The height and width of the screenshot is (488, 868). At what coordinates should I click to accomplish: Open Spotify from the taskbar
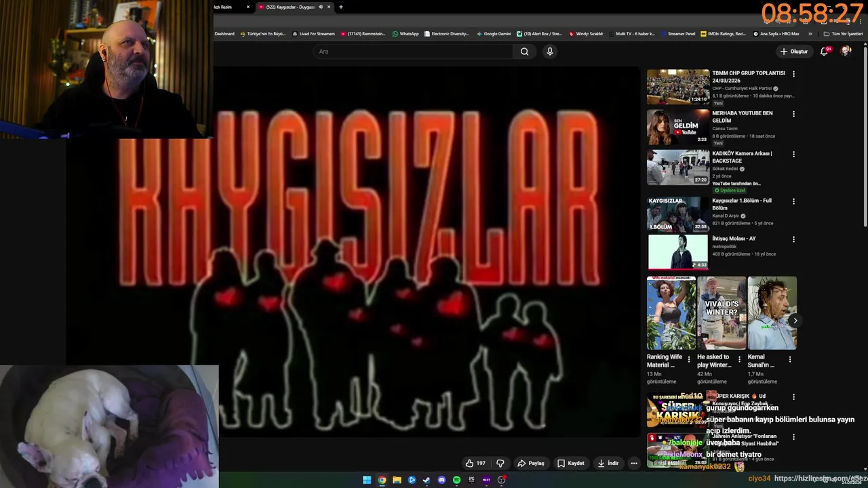pyautogui.click(x=456, y=480)
